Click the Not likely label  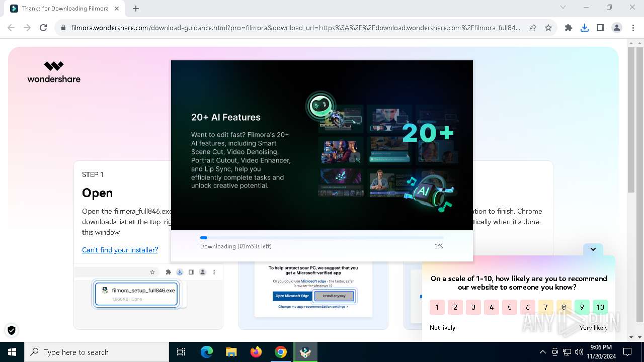pos(442,328)
